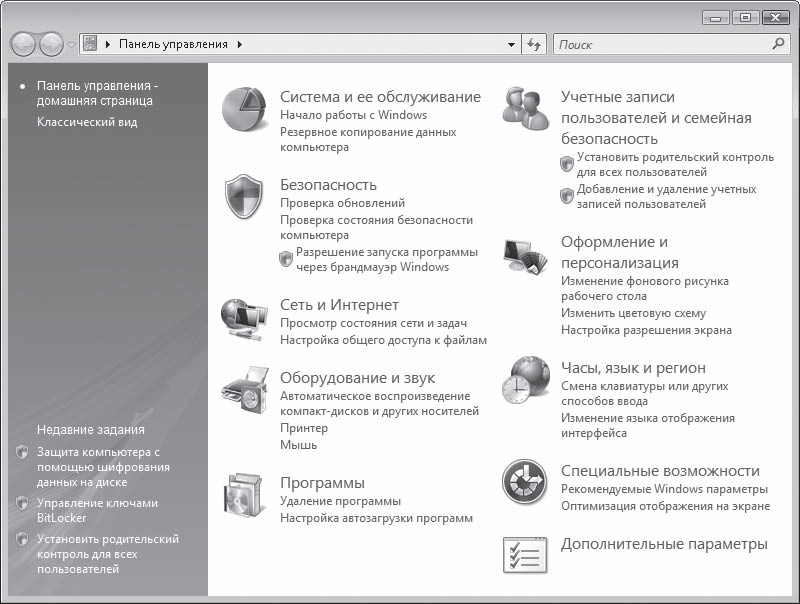Viewport: 800px width, 604px height.
Task: Open the Security shield icon
Action: point(243,197)
